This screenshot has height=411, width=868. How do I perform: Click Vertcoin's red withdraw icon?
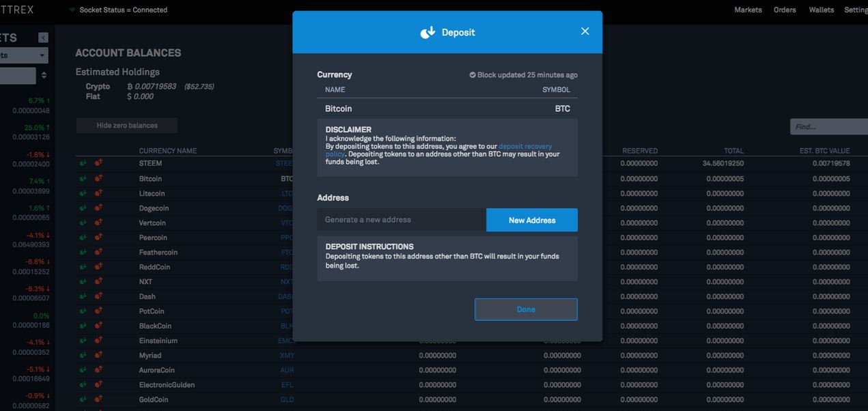coord(98,223)
